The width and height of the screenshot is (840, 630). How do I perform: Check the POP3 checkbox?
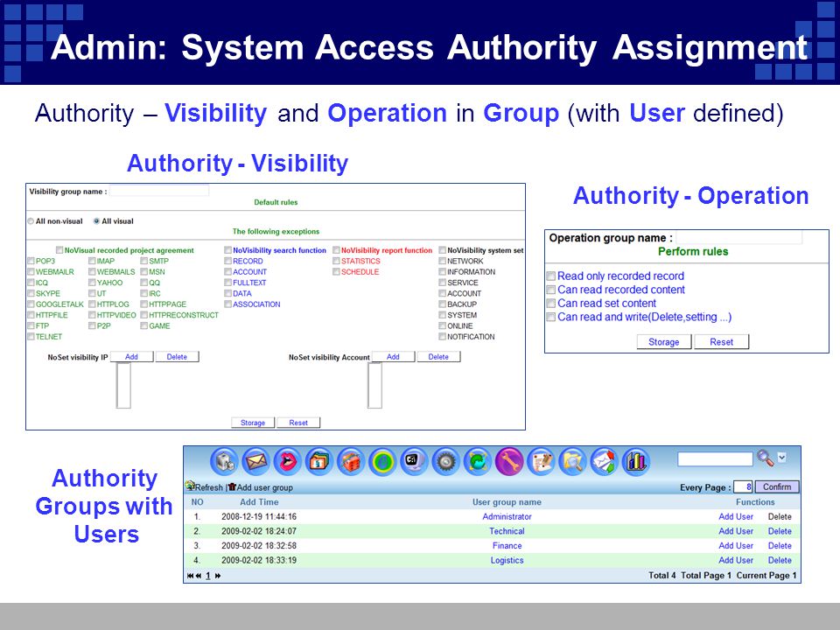[31, 261]
